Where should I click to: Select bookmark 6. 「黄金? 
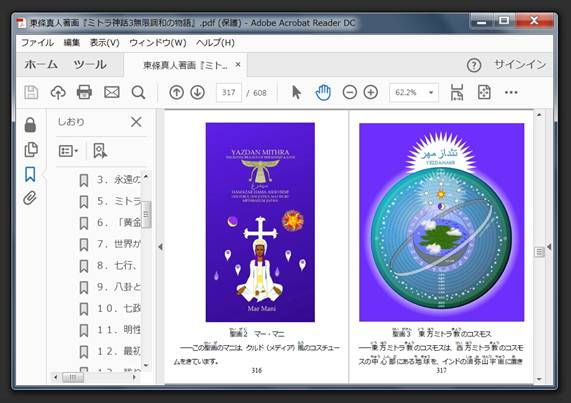[110, 223]
